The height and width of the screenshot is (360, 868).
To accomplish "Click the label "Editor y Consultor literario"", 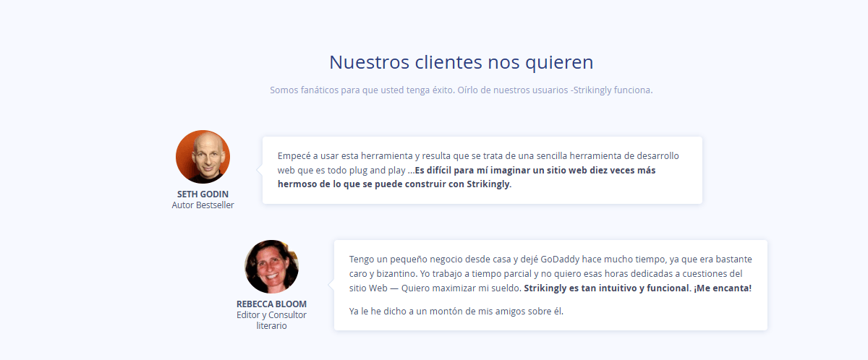I will (x=271, y=320).
